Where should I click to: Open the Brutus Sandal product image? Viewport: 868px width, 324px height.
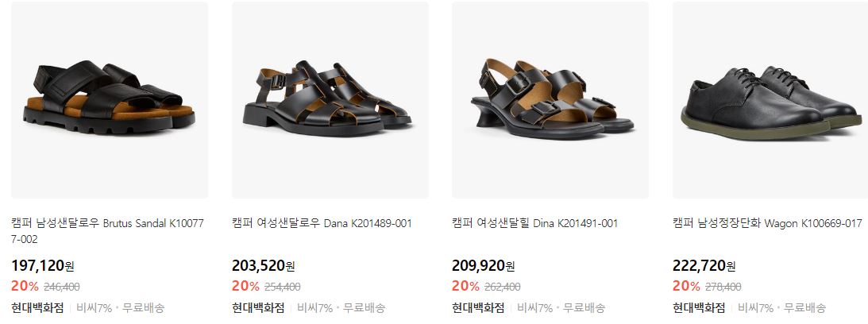[x=110, y=100]
